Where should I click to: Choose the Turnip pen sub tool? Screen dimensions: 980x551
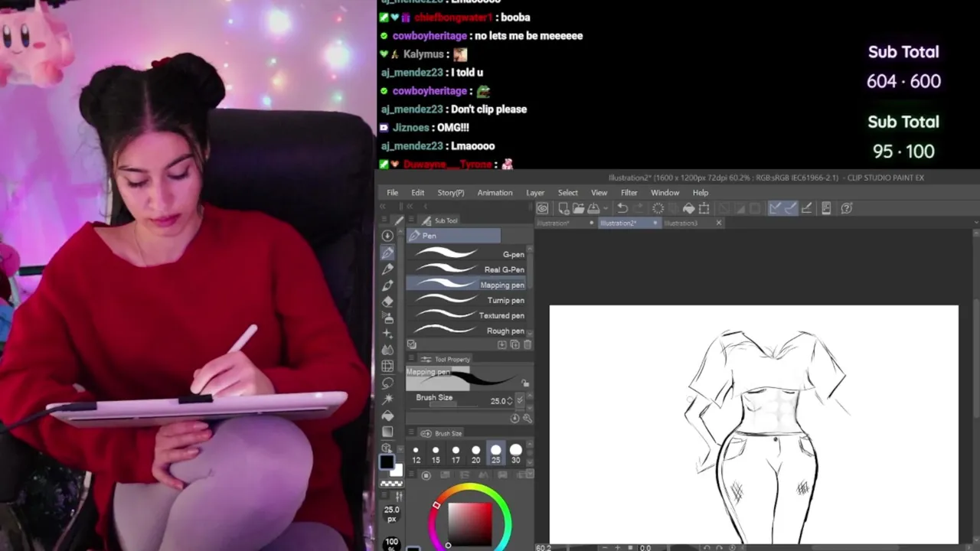coord(467,300)
